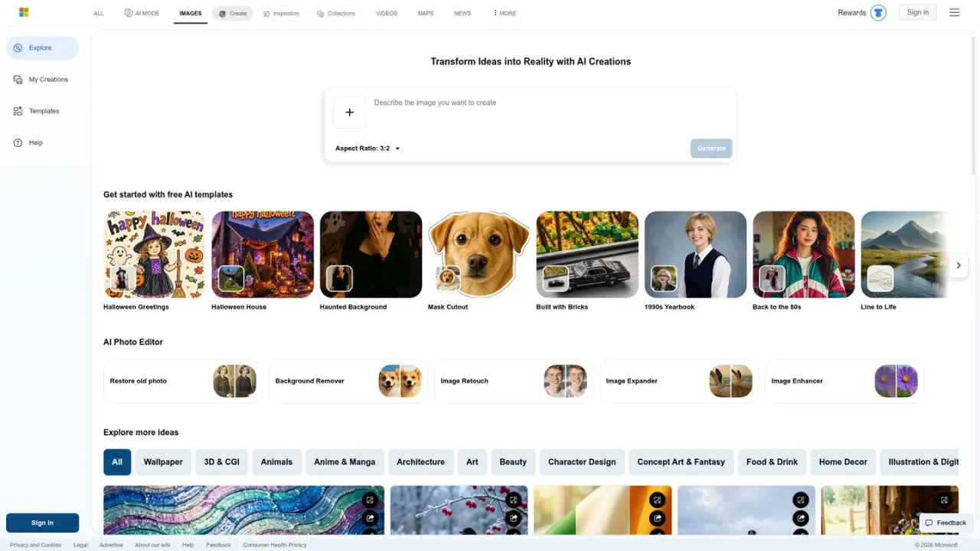Screen dimensions: 980x551
Task: Select the Home Decor category chip
Action: click(843, 462)
